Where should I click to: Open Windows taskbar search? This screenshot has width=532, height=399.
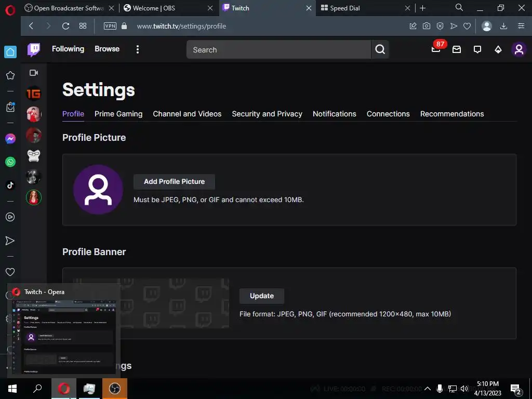tap(37, 389)
